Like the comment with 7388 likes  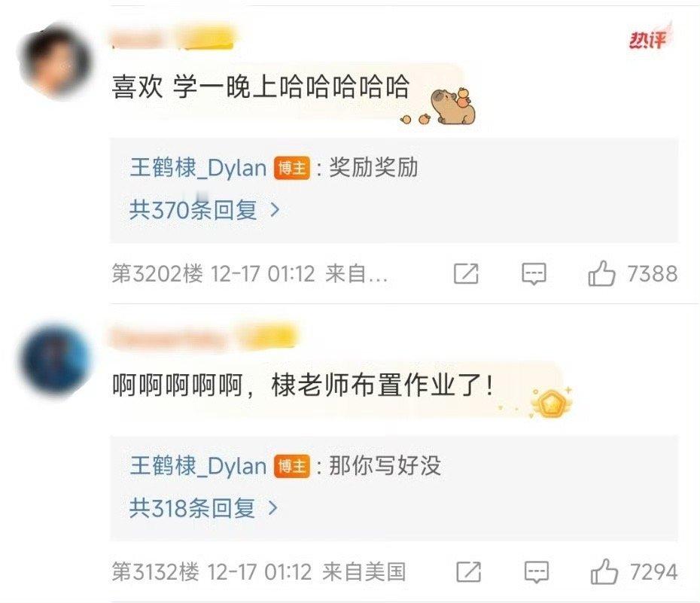pos(602,273)
